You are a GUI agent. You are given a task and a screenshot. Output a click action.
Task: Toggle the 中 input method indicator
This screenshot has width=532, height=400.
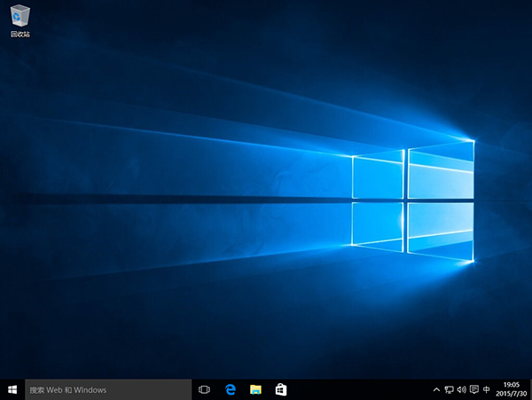coord(487,389)
